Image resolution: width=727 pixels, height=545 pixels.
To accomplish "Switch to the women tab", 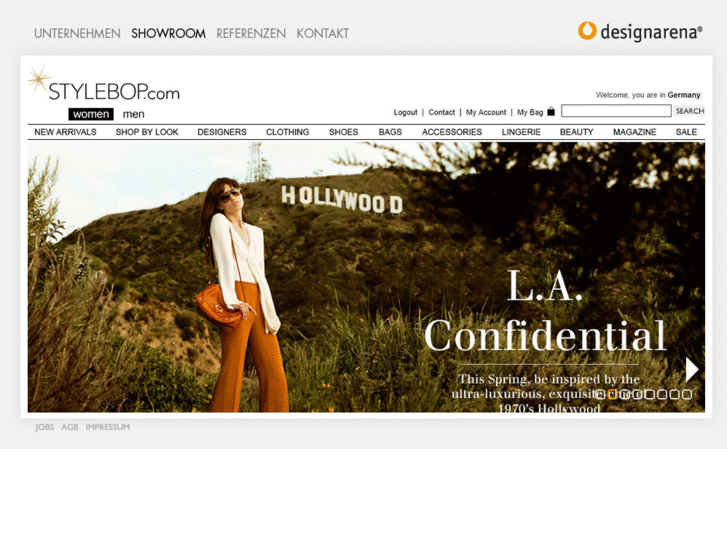I will 91,114.
